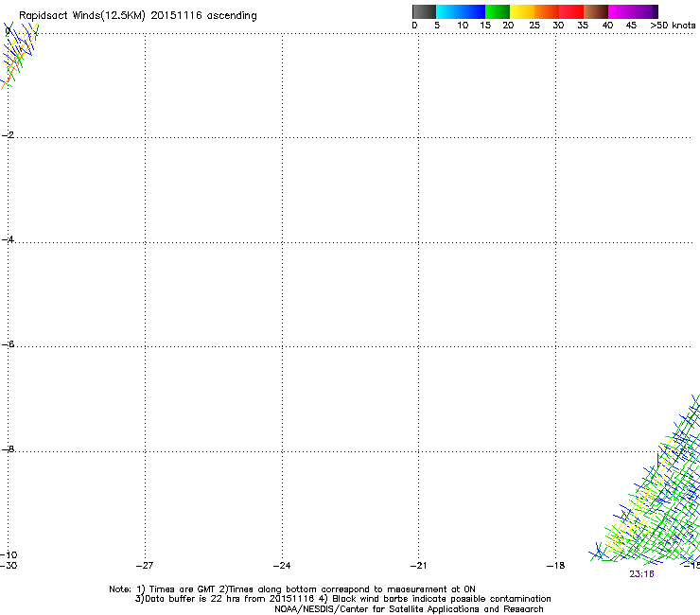The image size is (700, 615).
Task: Click the gray 0-5 knots color segment
Action: (424, 11)
